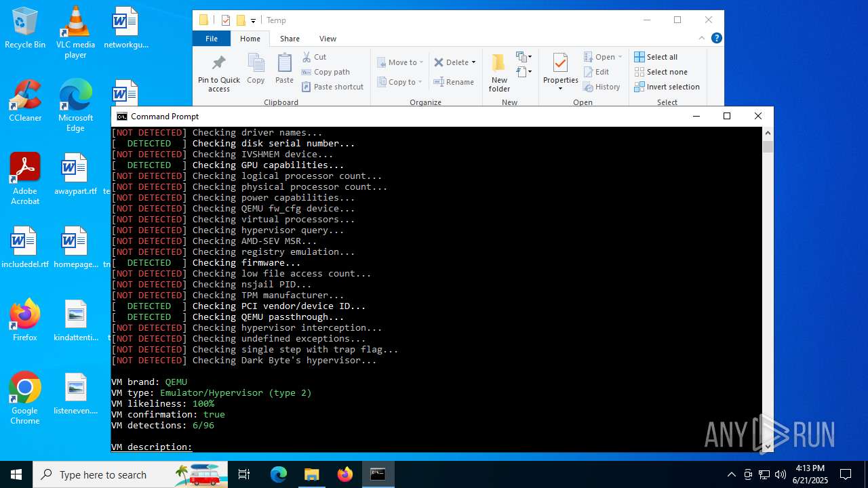This screenshot has height=488, width=868.
Task: Click the volume icon in system tray
Action: tap(781, 474)
